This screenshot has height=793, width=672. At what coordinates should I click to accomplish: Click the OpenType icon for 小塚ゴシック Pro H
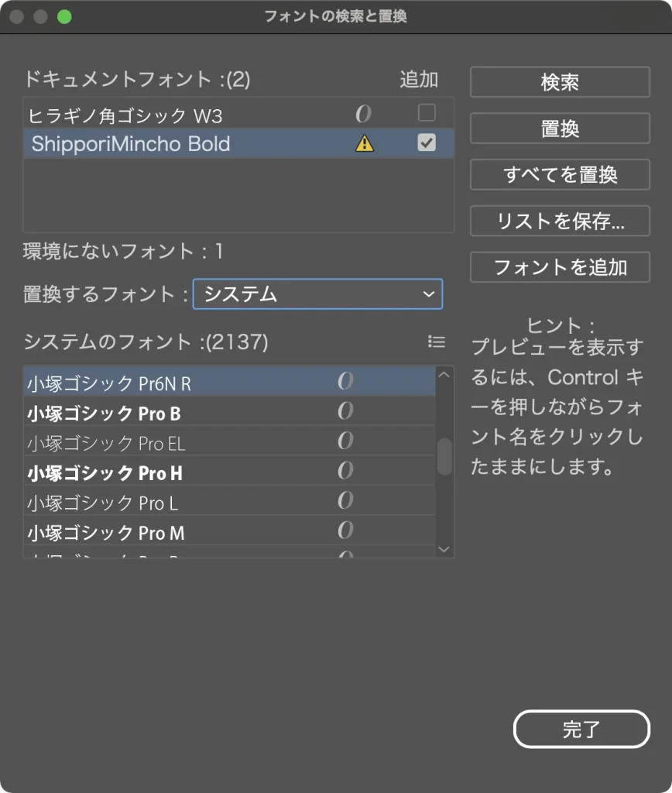click(345, 470)
